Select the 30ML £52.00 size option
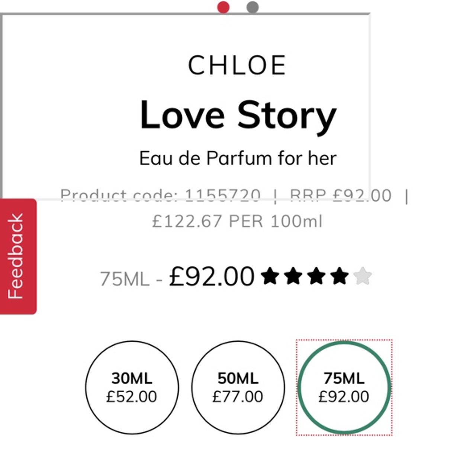The image size is (476, 476). (132, 387)
